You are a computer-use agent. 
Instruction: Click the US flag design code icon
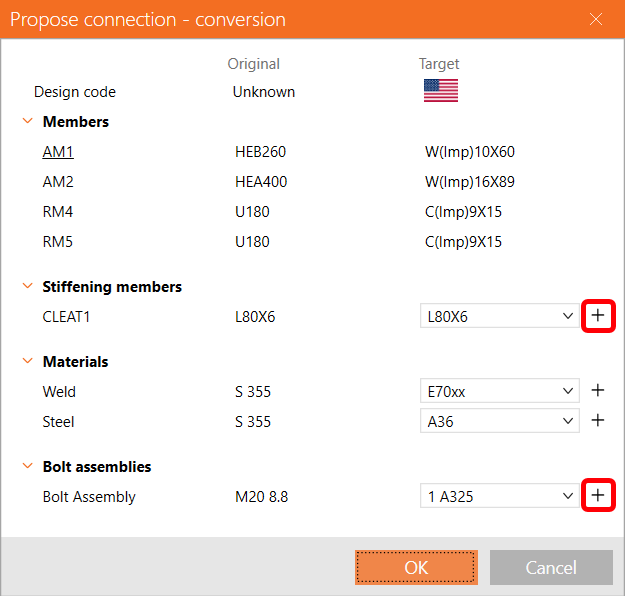tap(440, 90)
